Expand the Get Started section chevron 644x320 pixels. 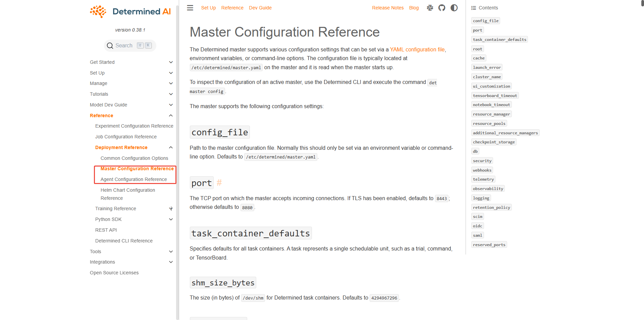click(171, 62)
